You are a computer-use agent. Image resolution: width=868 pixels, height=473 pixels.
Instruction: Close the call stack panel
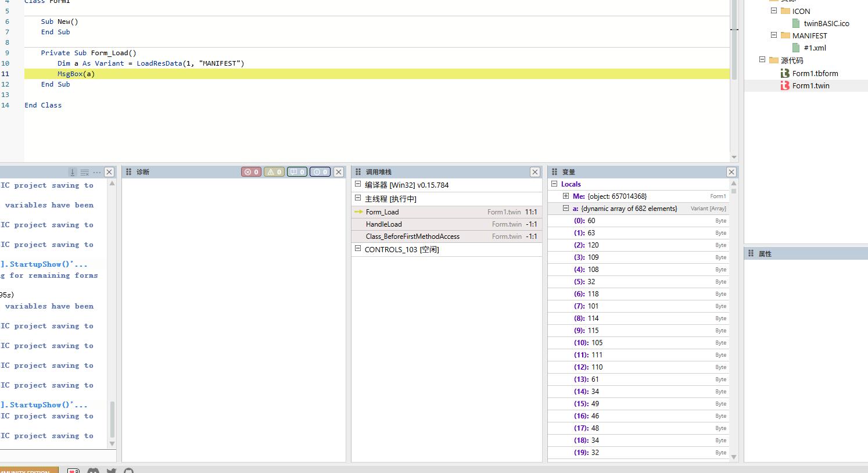coord(535,172)
